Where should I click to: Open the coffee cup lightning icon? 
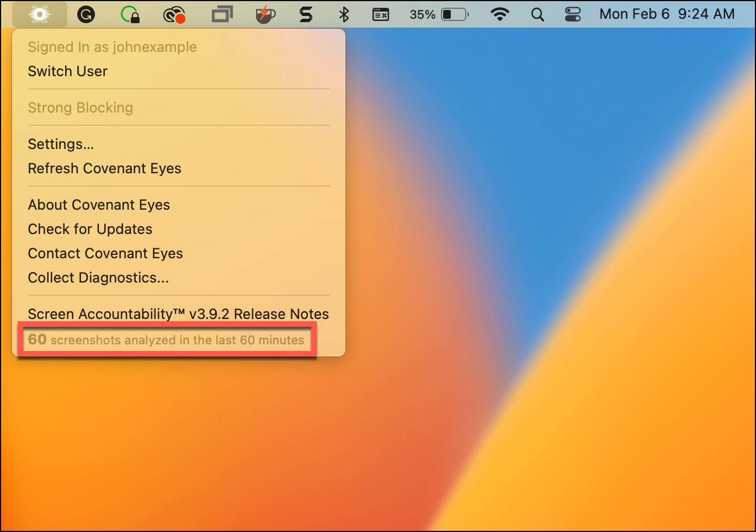(265, 14)
